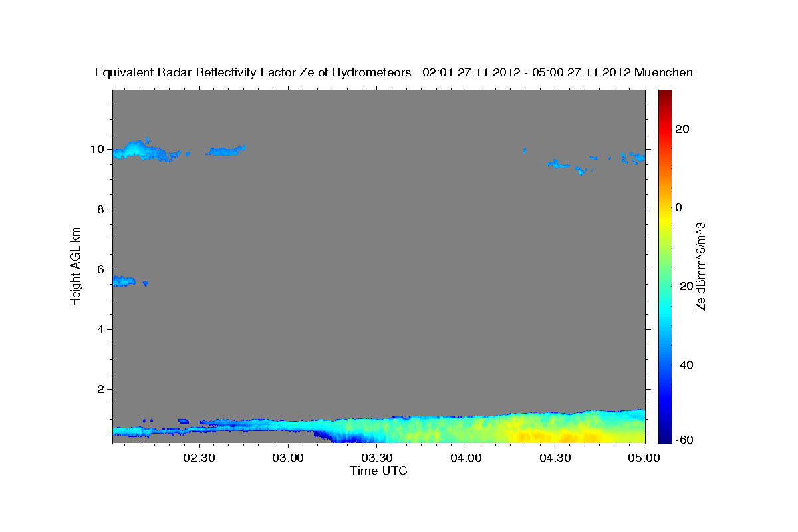The height and width of the screenshot is (532, 798).
Task: Click the colorbar value '20'
Action: [682, 129]
